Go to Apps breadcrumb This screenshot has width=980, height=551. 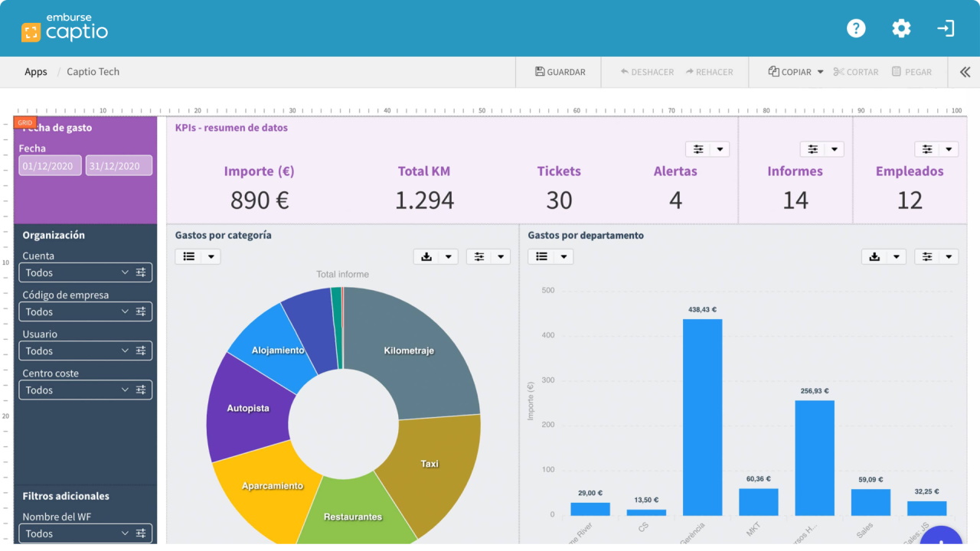coord(36,72)
